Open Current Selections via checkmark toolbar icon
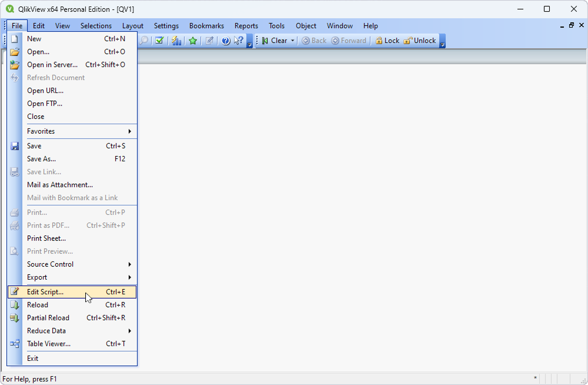The width and height of the screenshot is (588, 385). [x=159, y=40]
